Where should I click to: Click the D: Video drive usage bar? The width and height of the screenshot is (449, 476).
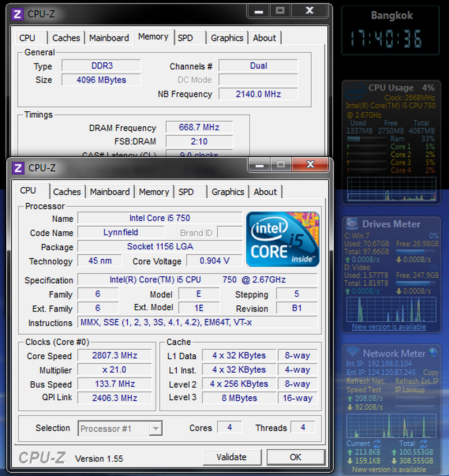click(415, 283)
